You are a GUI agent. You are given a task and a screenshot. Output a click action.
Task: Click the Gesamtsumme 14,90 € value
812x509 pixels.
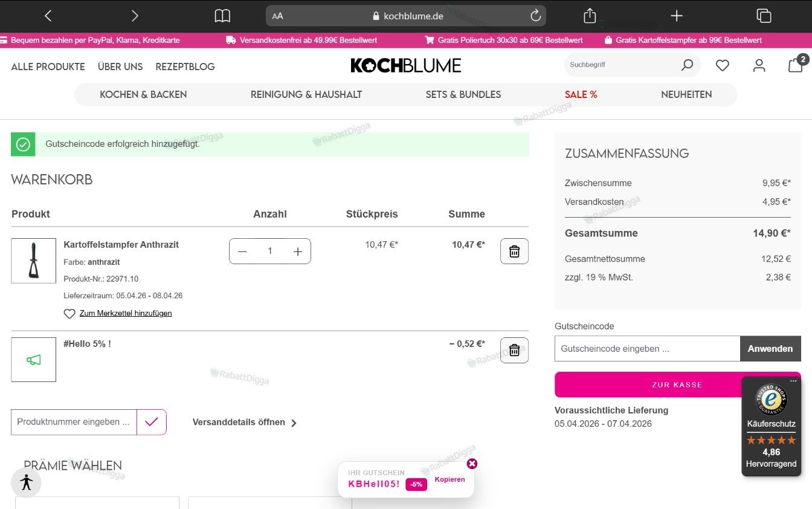(x=772, y=233)
